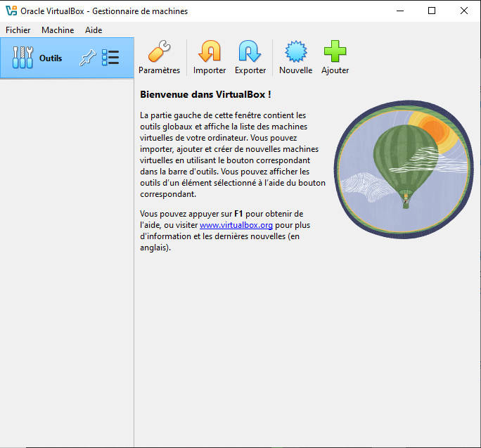The image size is (481, 448).
Task: Click the Bienvenue dans VirtualBox heading
Action: click(205, 94)
